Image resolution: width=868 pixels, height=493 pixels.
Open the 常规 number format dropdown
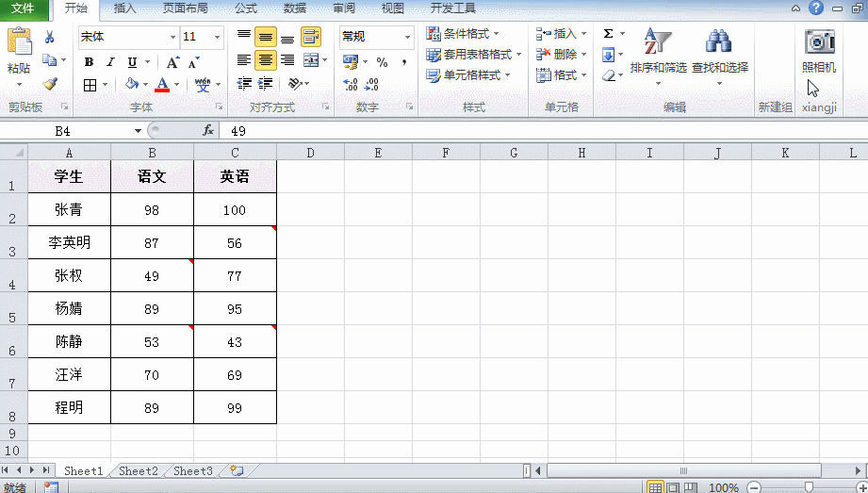coord(407,37)
